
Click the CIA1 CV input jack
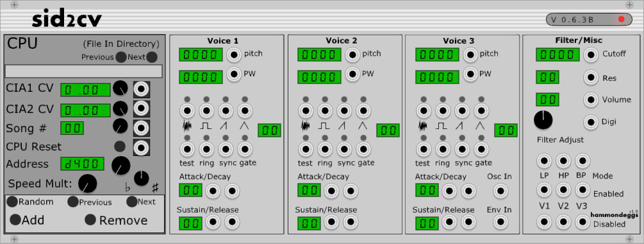[141, 89]
